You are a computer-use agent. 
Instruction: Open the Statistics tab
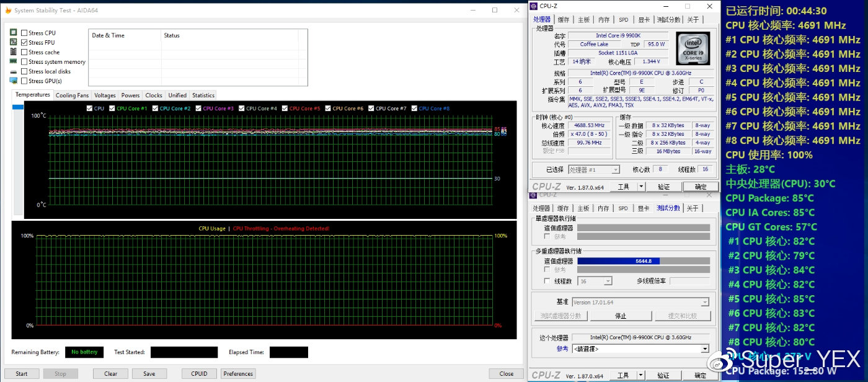pyautogui.click(x=203, y=95)
